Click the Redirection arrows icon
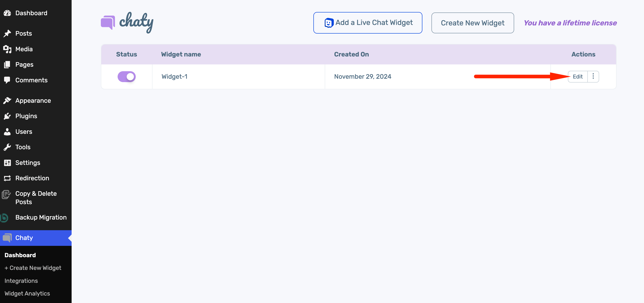The width and height of the screenshot is (644, 303). (x=7, y=178)
